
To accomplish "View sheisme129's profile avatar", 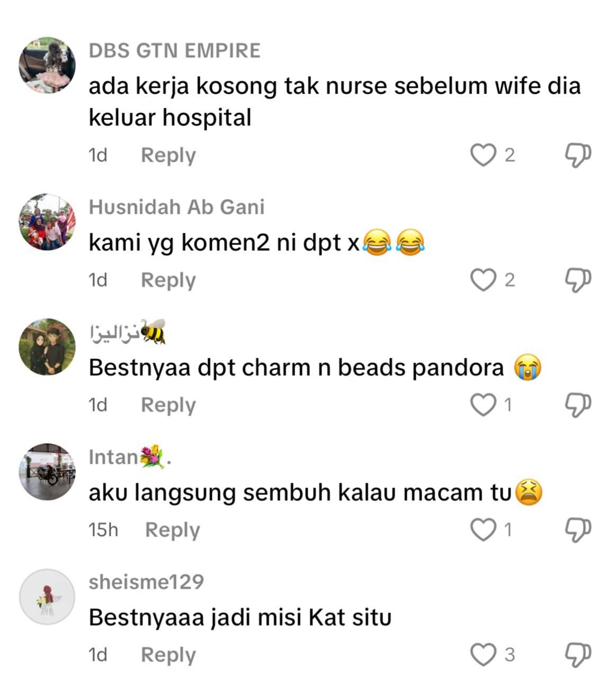I will pos(47,597).
